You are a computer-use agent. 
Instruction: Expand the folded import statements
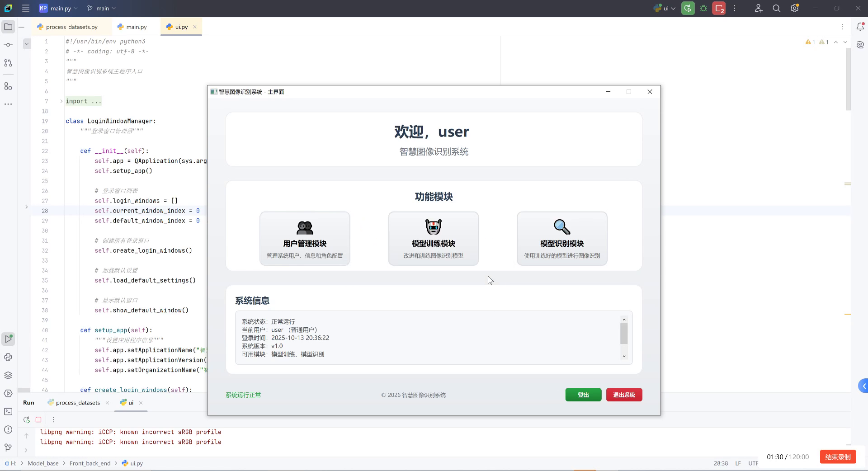click(x=61, y=101)
